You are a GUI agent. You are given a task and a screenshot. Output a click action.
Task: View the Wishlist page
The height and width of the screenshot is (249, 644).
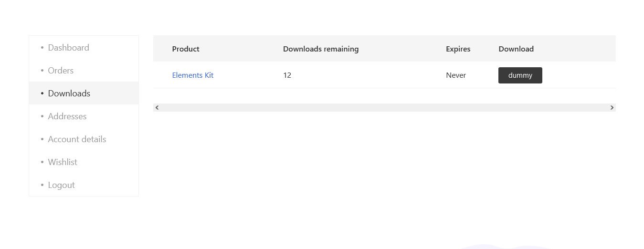pyautogui.click(x=63, y=162)
